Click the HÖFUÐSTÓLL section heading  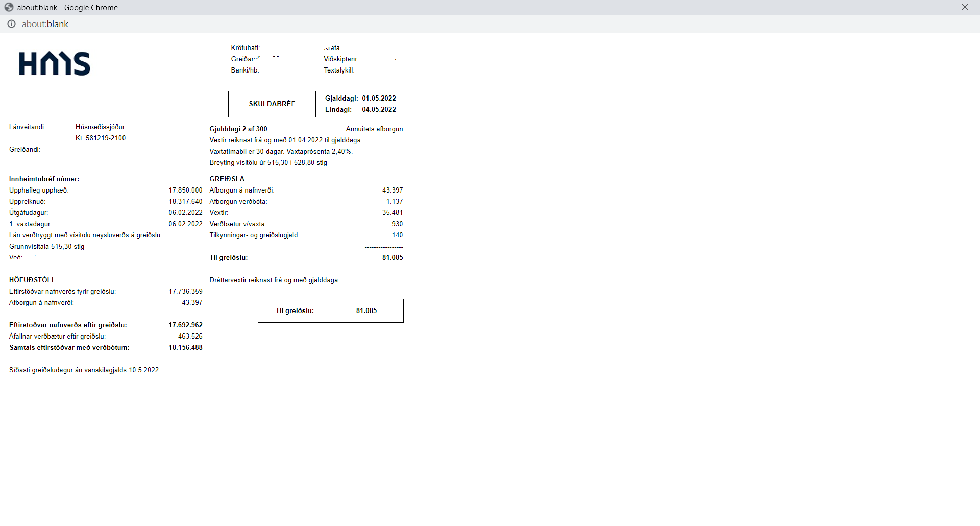(32, 280)
